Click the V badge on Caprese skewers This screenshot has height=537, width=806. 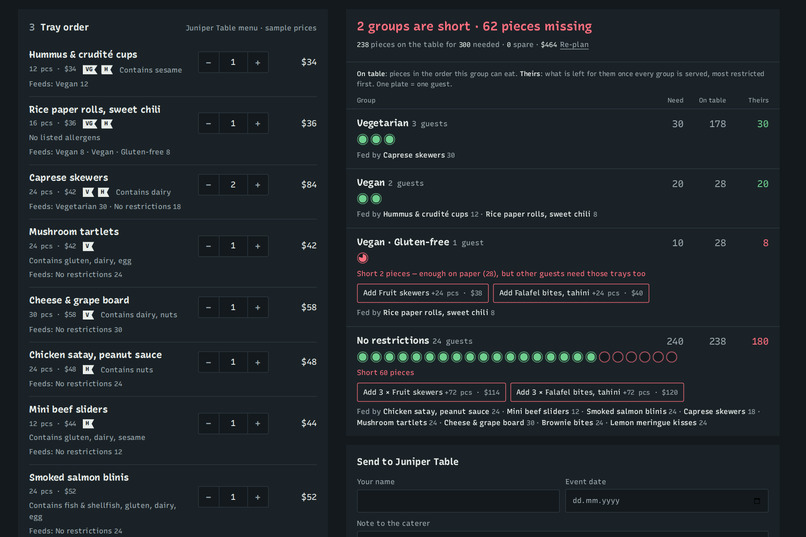(x=88, y=192)
